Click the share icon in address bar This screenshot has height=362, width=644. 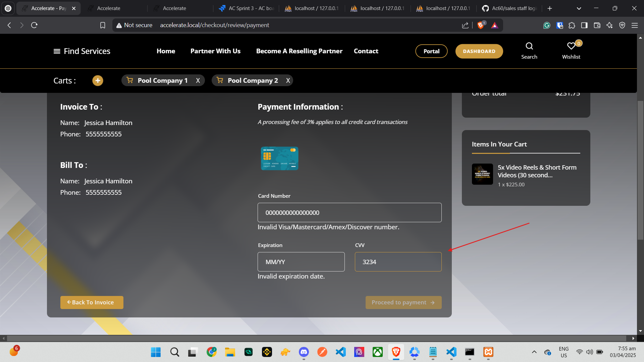(465, 25)
